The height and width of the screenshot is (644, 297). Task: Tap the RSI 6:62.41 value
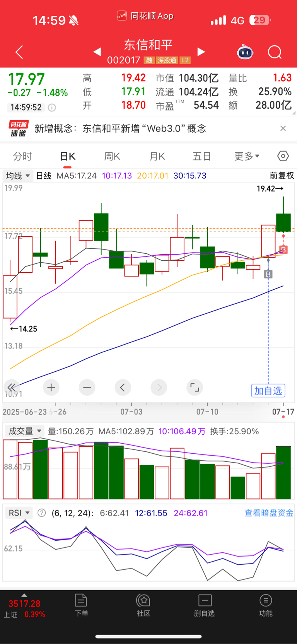[114, 513]
